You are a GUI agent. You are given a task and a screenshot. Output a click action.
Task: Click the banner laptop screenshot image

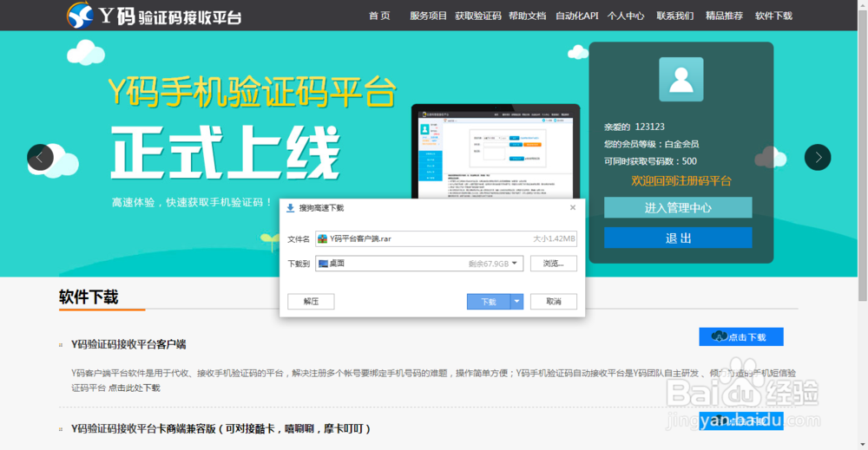496,151
